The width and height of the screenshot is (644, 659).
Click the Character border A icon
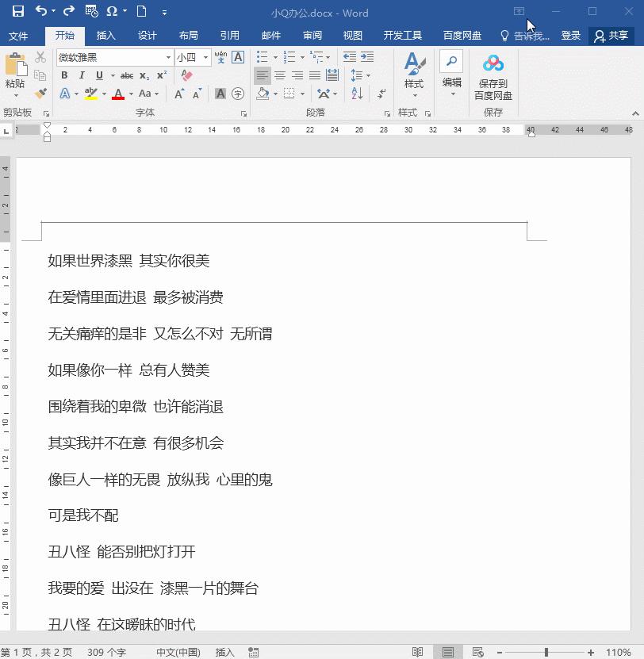tap(238, 57)
